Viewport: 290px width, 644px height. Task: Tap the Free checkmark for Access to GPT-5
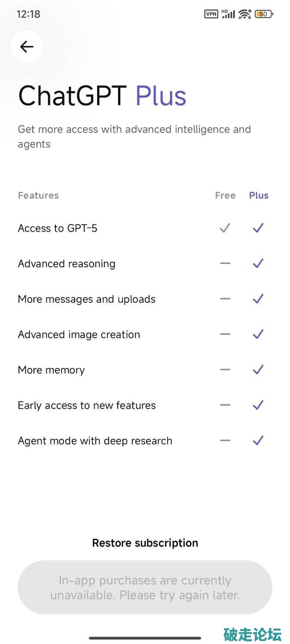(225, 228)
